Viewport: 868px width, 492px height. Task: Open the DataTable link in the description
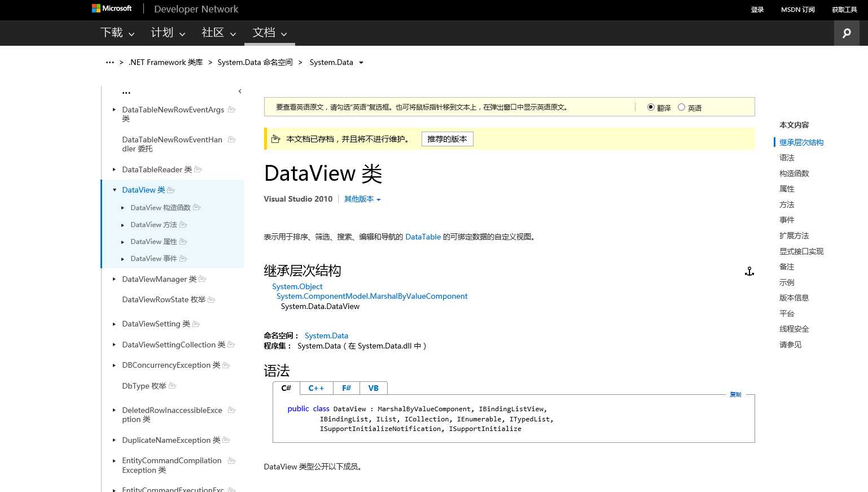pos(423,237)
